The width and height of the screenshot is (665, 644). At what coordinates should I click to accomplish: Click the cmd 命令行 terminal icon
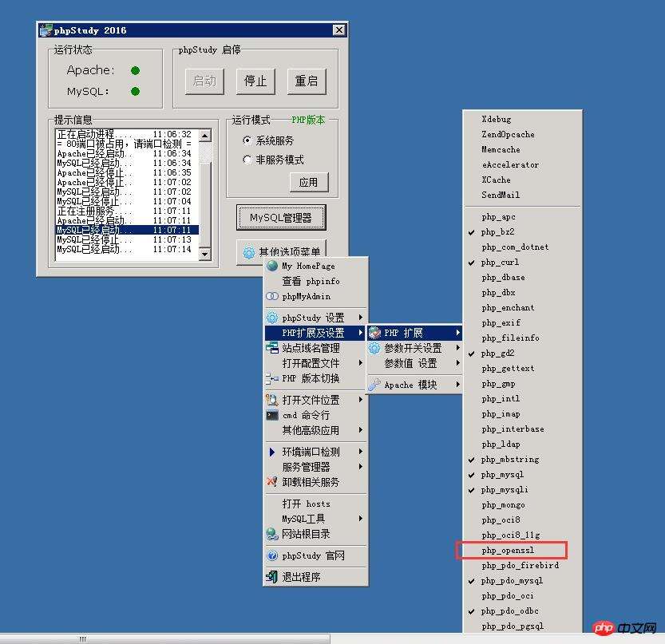272,415
